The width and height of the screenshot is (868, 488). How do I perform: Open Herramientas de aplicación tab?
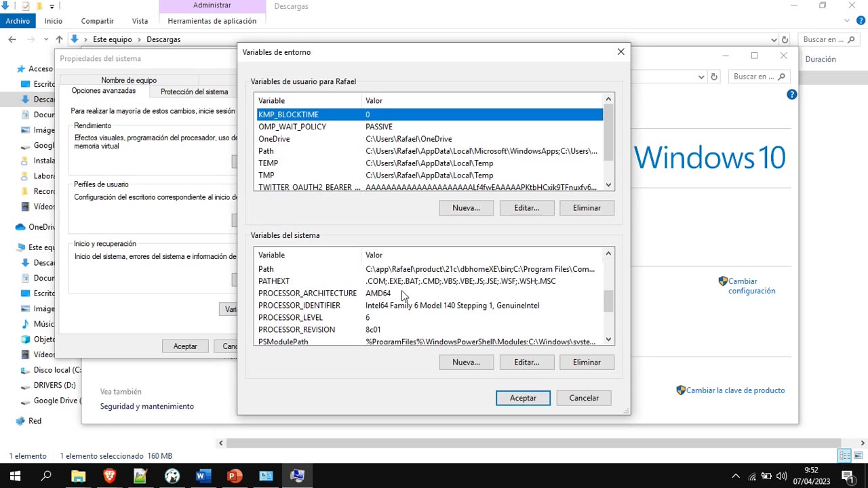pyautogui.click(x=212, y=21)
